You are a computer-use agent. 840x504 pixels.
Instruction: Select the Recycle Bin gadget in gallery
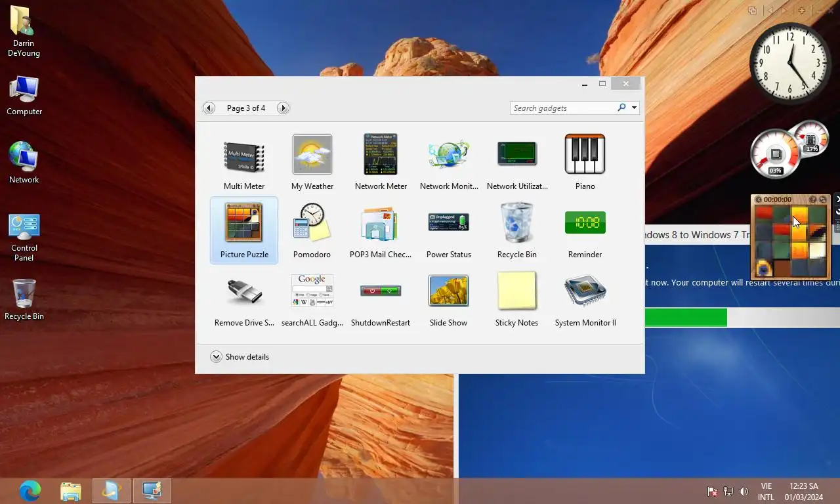point(517,222)
